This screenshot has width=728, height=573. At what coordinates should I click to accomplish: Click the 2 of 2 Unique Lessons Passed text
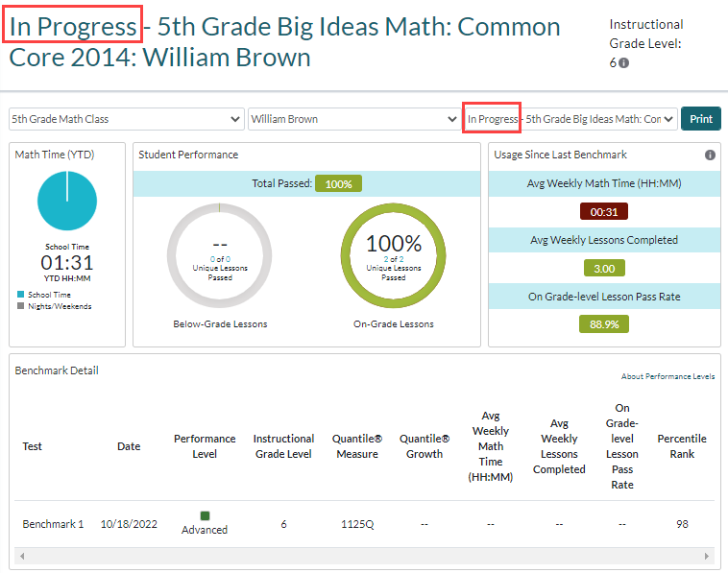pyautogui.click(x=393, y=268)
